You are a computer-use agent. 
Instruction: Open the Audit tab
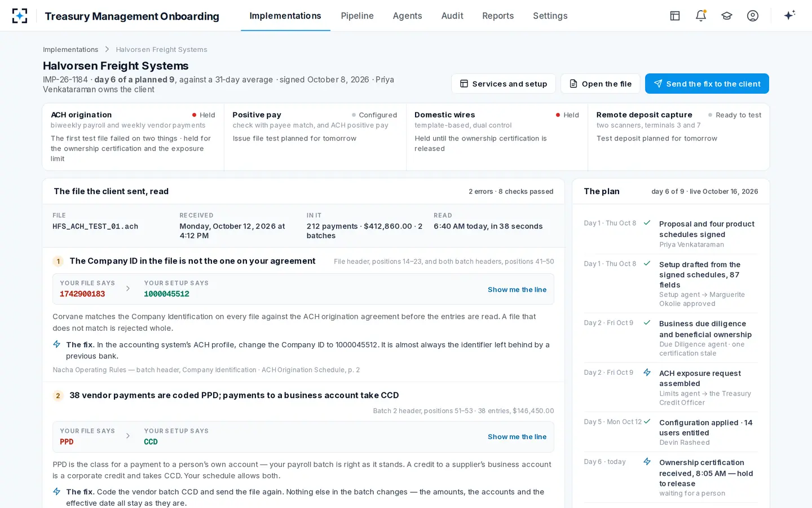tap(452, 16)
